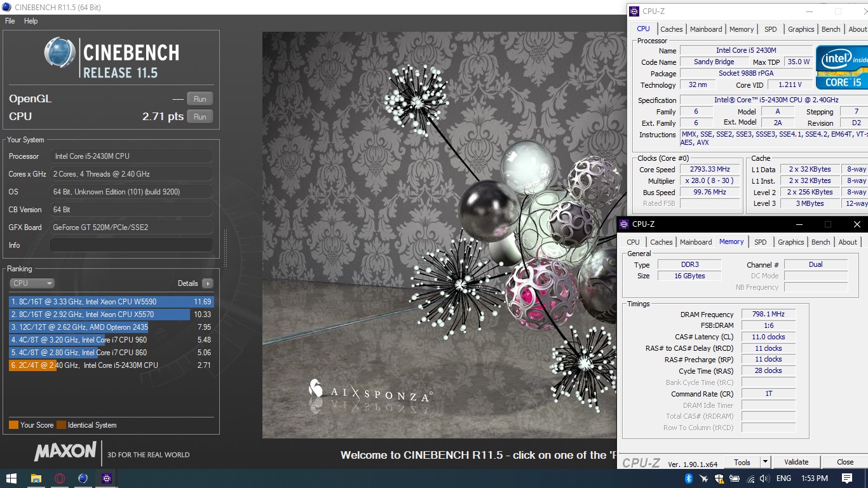Screen dimensions: 868x488
Task: Click the Processor field Intel Core i5-2430M CPU
Action: [132, 156]
